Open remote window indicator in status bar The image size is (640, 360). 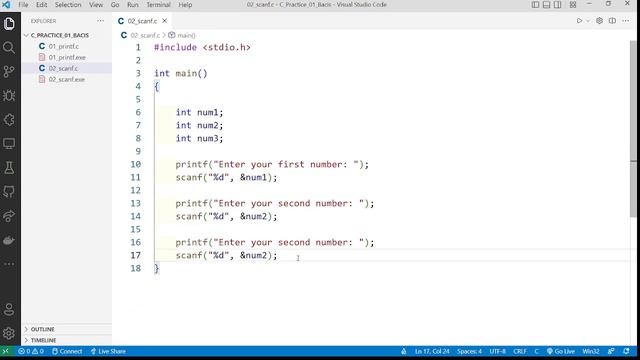(6, 351)
